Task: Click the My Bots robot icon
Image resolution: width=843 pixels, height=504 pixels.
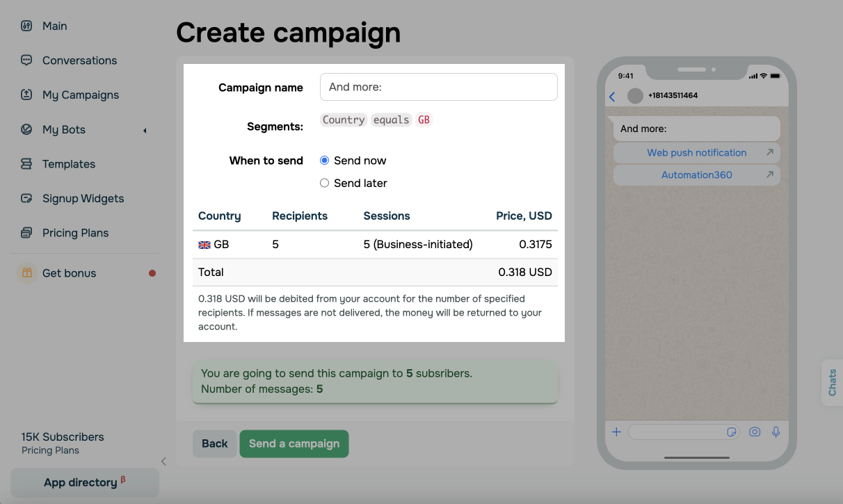Action: tap(26, 129)
